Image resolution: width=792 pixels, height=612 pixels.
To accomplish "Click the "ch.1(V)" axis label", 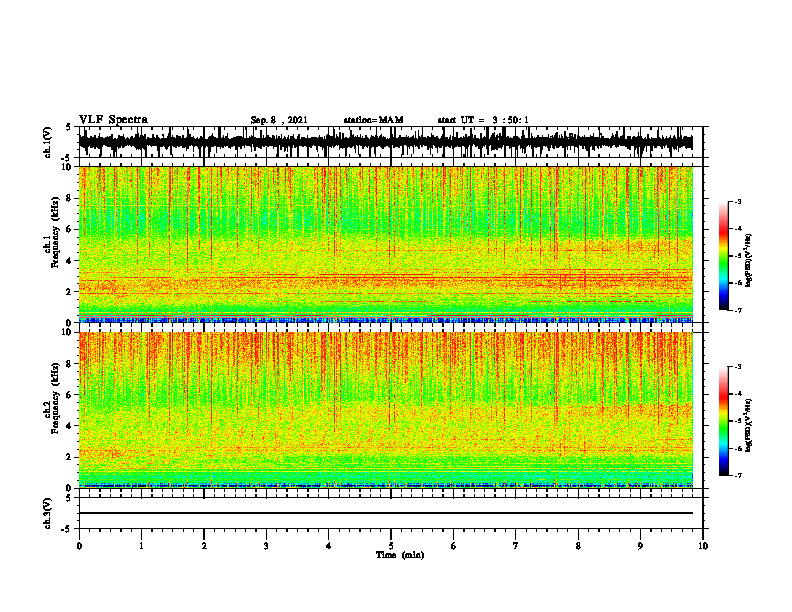I will (x=48, y=142).
